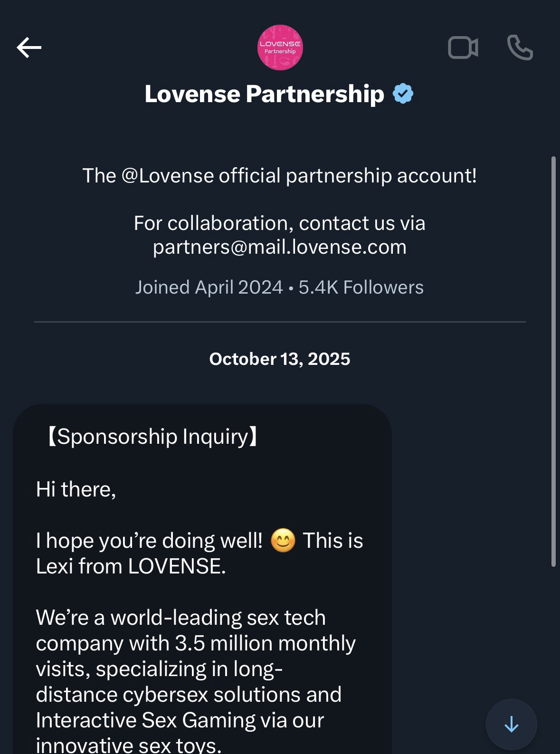Tap 'For collaboration, contact us via' text
The image size is (560, 754).
click(279, 223)
